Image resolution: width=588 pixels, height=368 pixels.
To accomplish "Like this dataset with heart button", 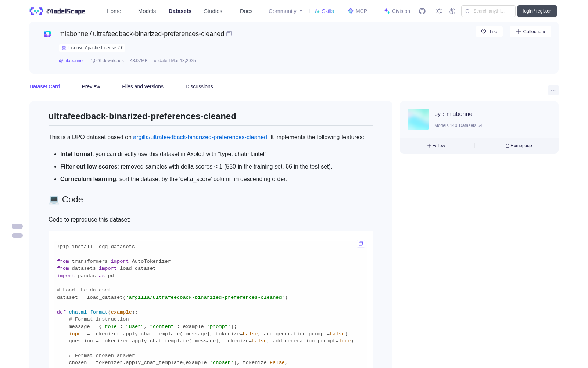I will tap(489, 32).
